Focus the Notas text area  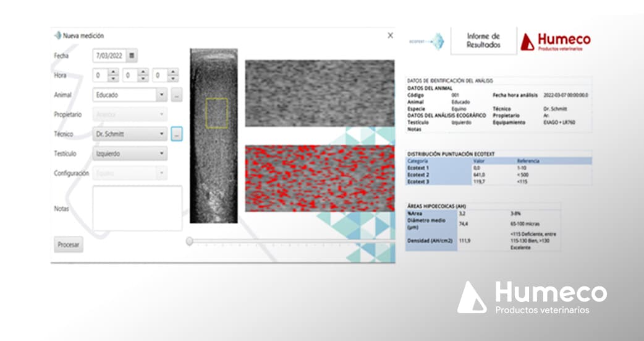(x=137, y=208)
